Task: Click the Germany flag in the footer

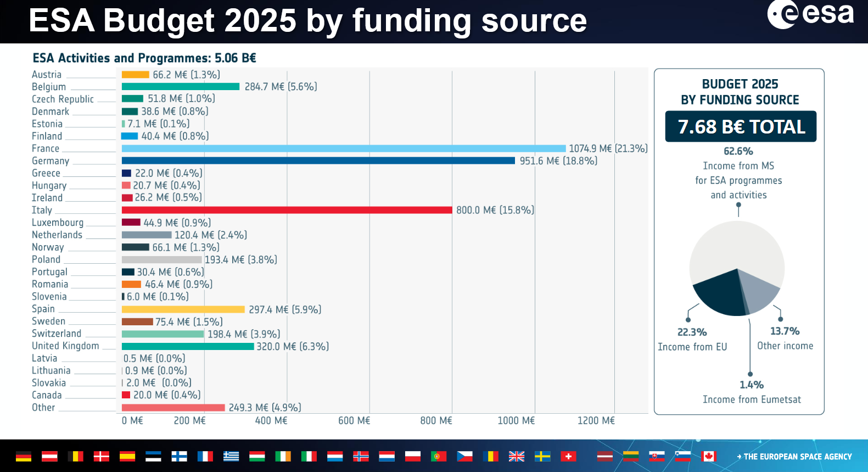Action: tap(24, 456)
